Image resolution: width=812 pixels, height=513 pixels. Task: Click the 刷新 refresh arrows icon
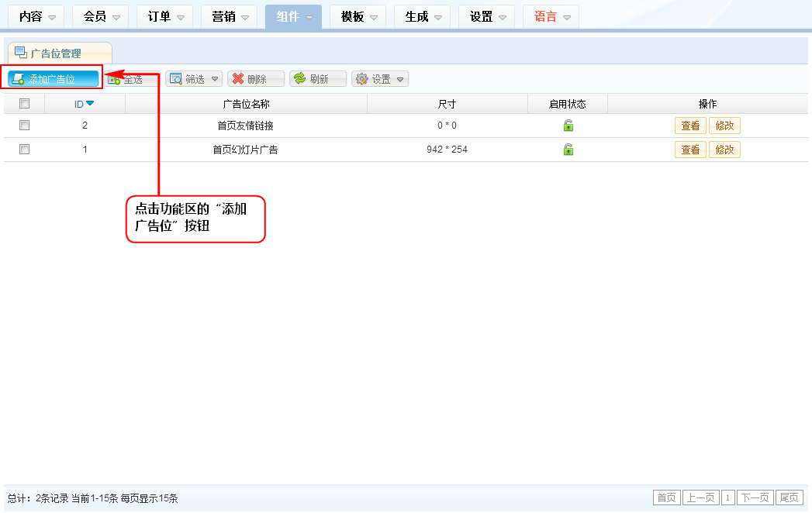coord(300,79)
